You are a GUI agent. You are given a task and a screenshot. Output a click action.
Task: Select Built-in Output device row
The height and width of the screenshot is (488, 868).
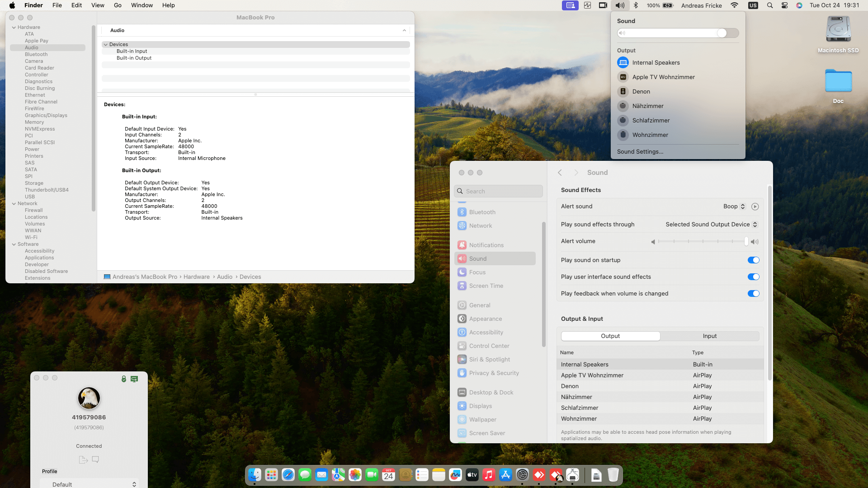click(x=256, y=58)
